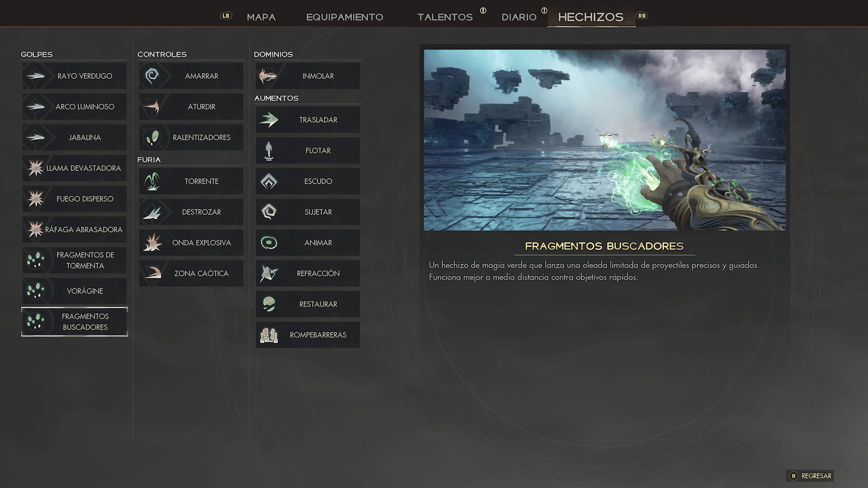The height and width of the screenshot is (488, 868).
Task: Click the FRAGMENTOS BUSCADORES description title
Action: click(604, 246)
